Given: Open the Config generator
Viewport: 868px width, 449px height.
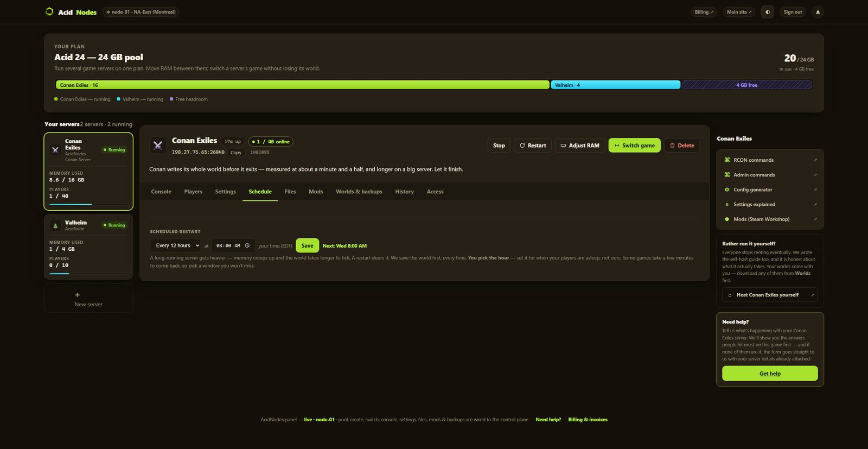Looking at the screenshot, I should 770,189.
